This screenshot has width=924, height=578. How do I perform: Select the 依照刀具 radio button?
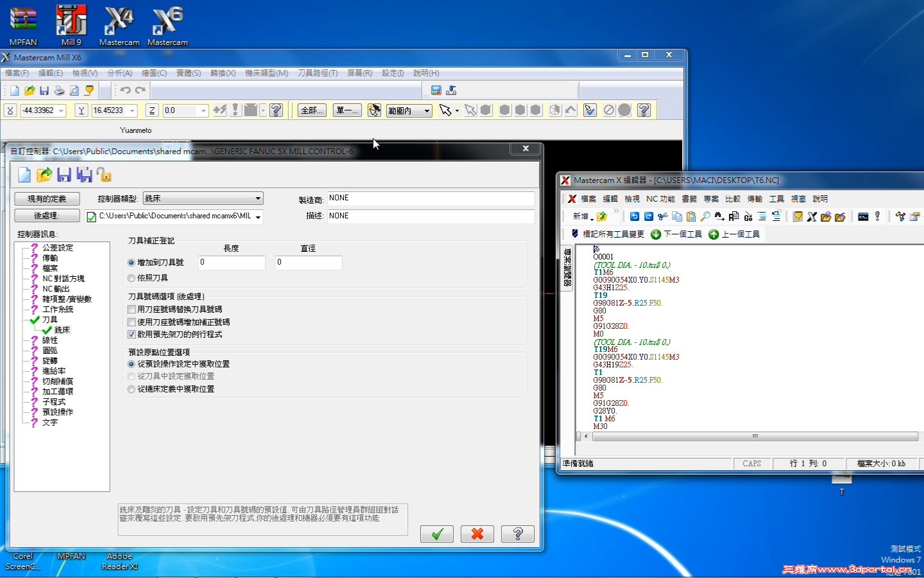(x=132, y=278)
